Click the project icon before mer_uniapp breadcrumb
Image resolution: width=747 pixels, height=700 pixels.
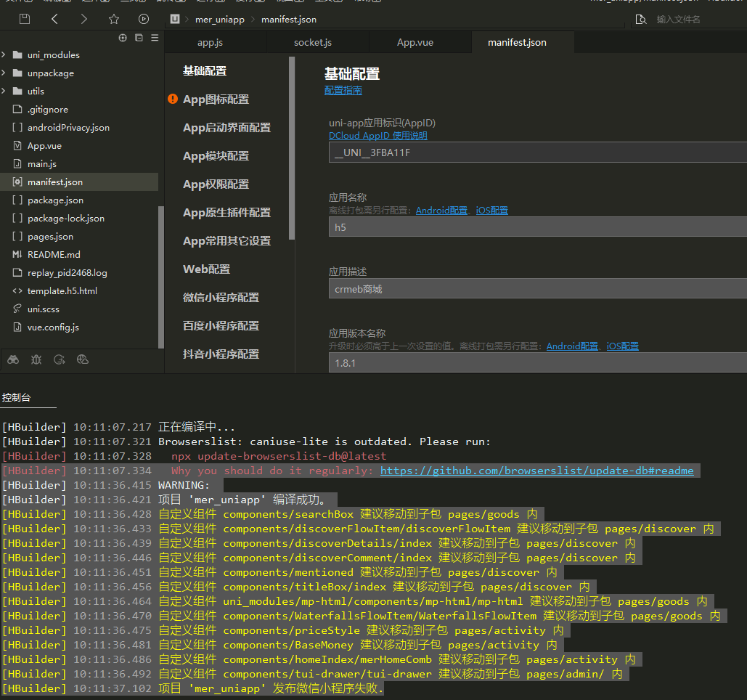[x=175, y=19]
